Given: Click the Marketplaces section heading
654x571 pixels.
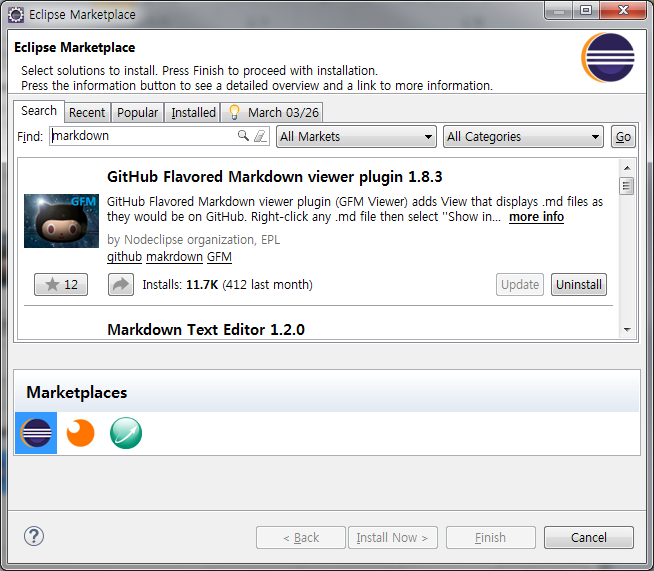Looking at the screenshot, I should point(77,392).
